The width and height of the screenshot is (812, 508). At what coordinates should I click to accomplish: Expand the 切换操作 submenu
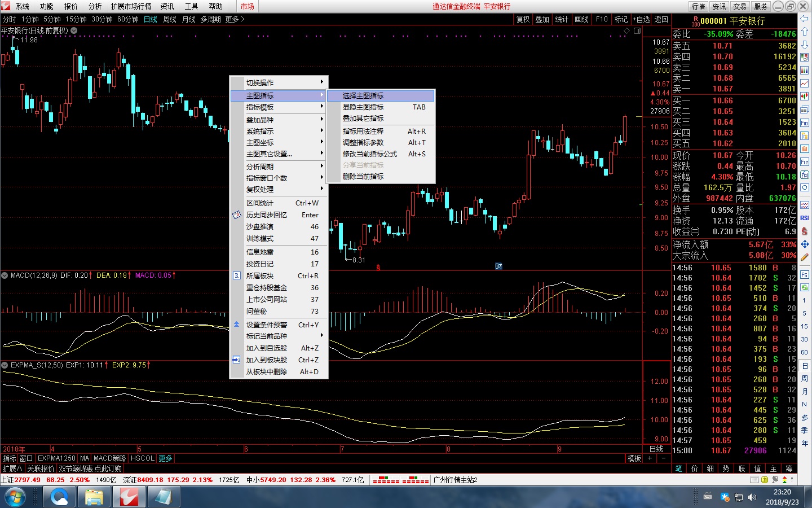(x=279, y=82)
